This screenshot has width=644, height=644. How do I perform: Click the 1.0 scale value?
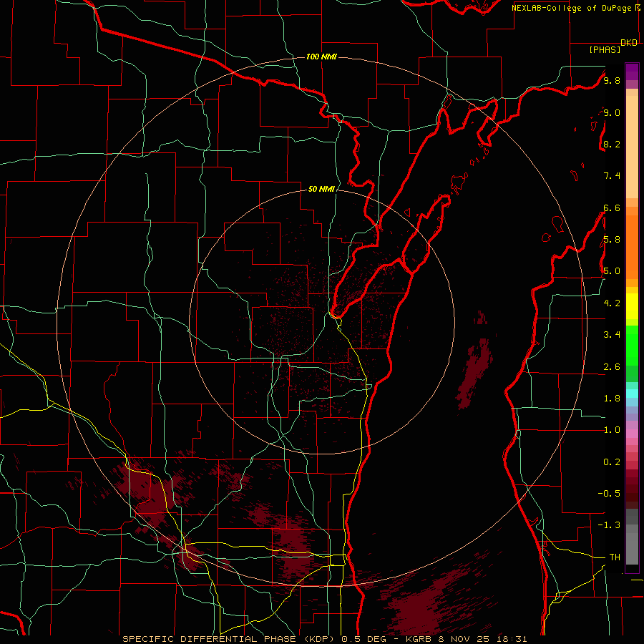pyautogui.click(x=612, y=429)
